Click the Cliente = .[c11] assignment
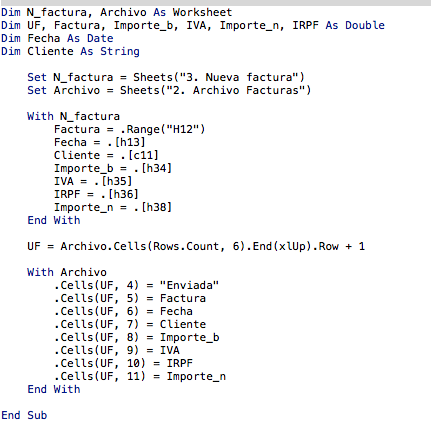431x428 pixels. pyautogui.click(x=106, y=155)
